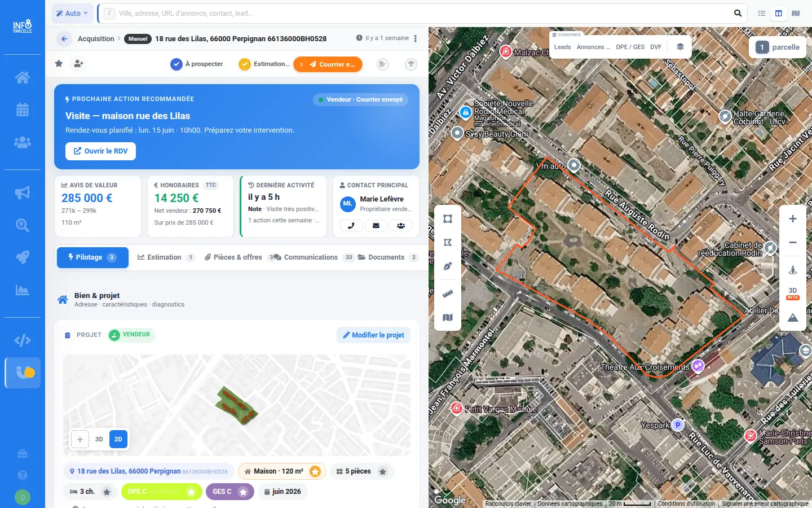Click the search magnifier in the top bar
This screenshot has width=812, height=508.
(x=738, y=13)
